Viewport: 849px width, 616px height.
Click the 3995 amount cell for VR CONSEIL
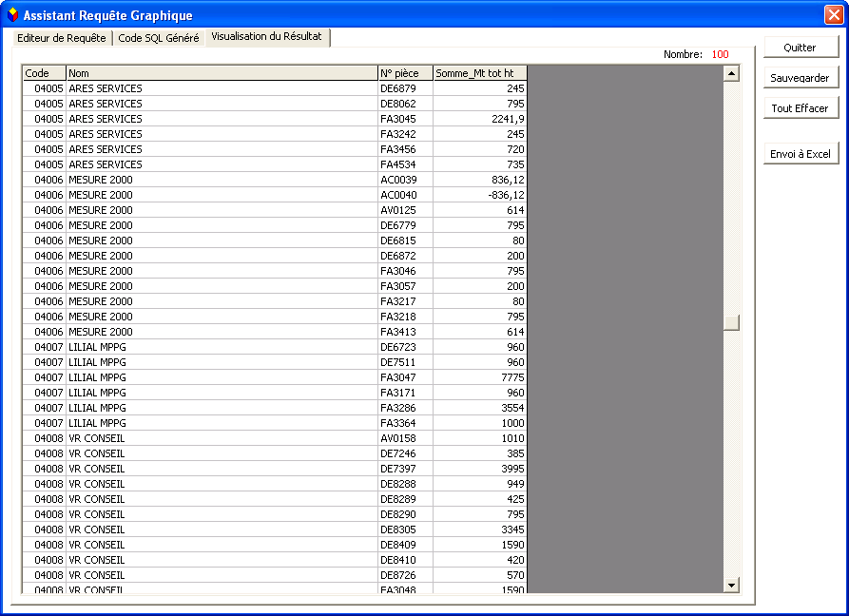[480, 469]
